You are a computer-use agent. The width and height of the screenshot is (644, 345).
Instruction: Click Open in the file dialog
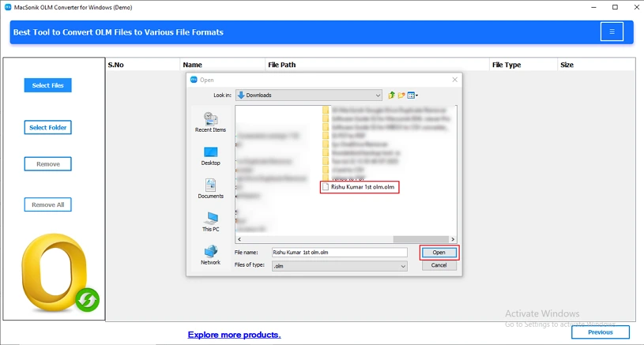click(x=439, y=253)
